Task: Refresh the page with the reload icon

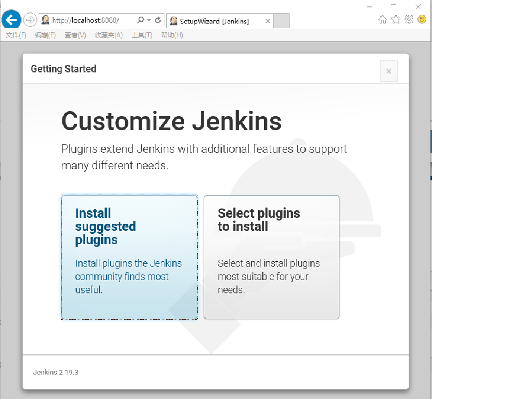Action: [158, 20]
